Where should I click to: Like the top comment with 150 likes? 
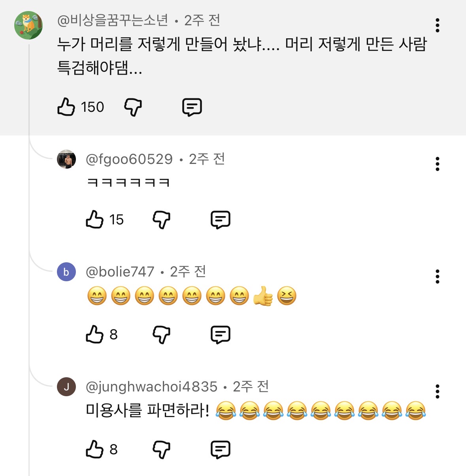[66, 107]
